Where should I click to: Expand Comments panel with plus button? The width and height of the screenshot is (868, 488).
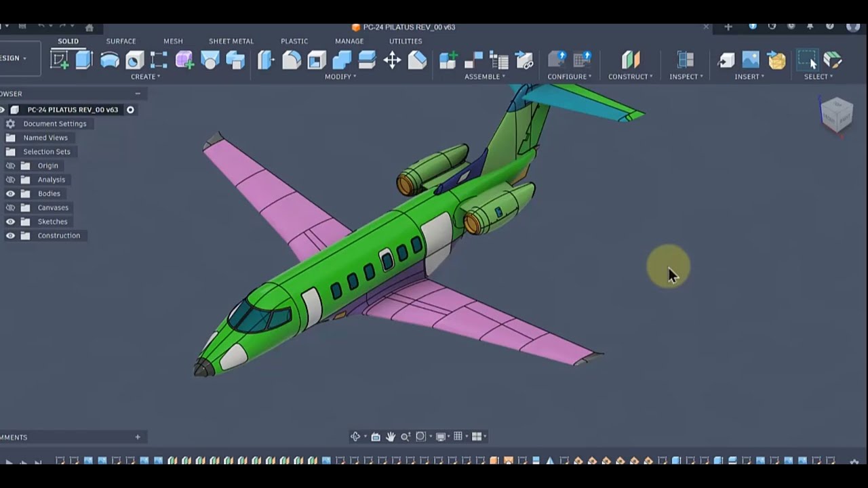pyautogui.click(x=138, y=437)
